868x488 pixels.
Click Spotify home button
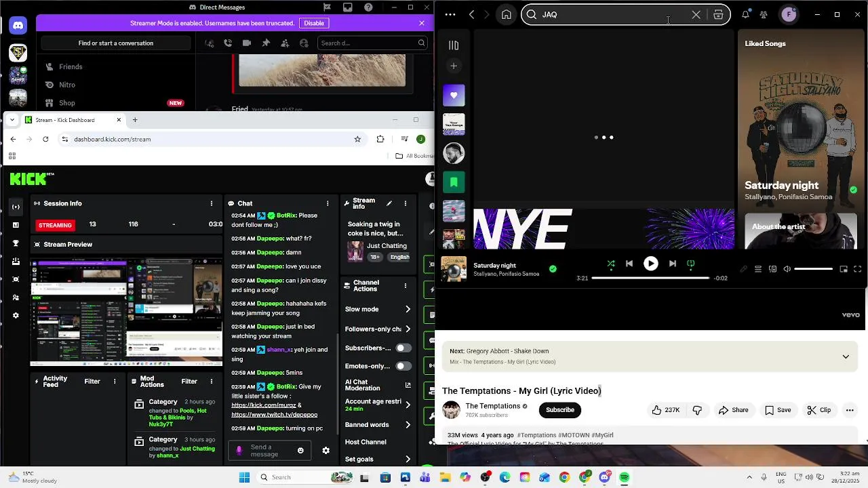[506, 14]
